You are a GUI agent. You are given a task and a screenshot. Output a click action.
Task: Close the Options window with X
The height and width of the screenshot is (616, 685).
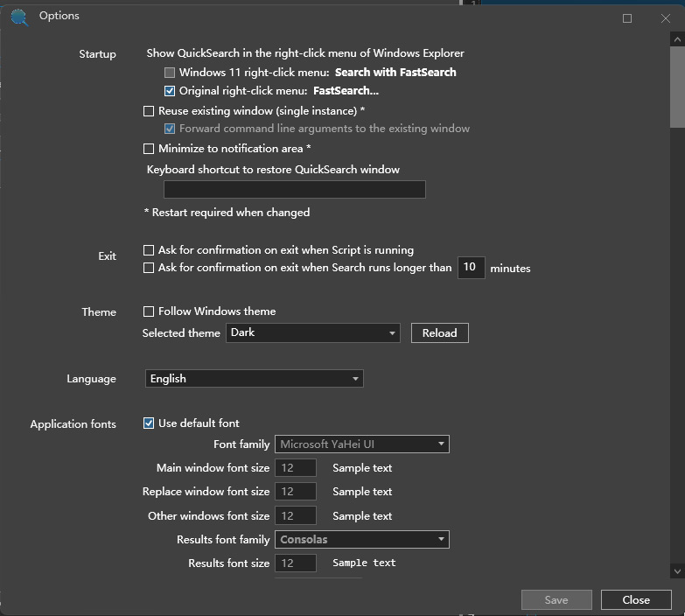point(666,18)
